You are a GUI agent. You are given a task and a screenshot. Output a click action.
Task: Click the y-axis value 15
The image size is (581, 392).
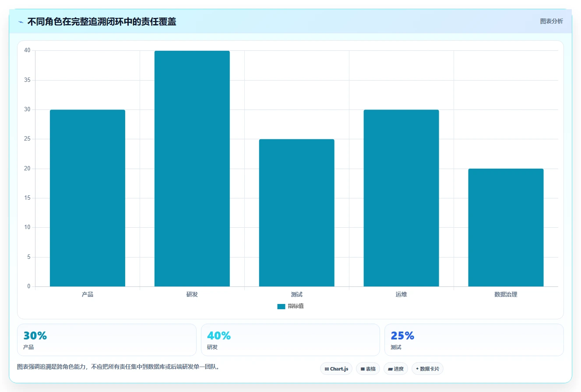click(27, 198)
